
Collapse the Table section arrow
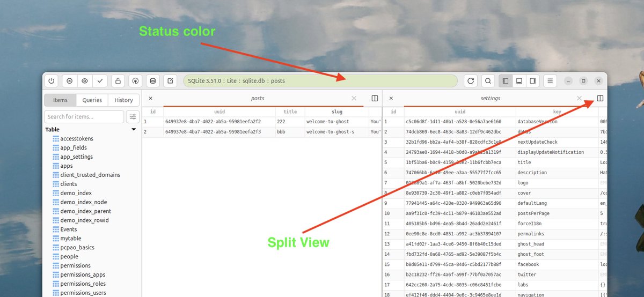[x=134, y=130]
